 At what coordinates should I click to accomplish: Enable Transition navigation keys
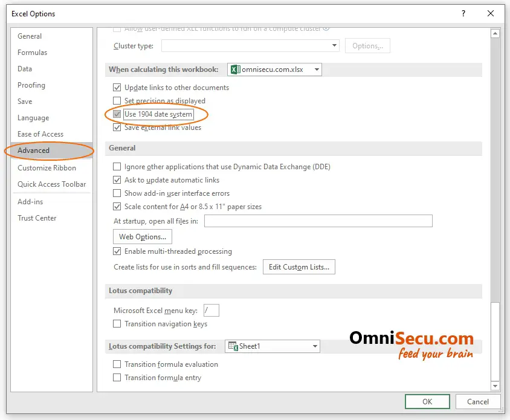point(117,324)
